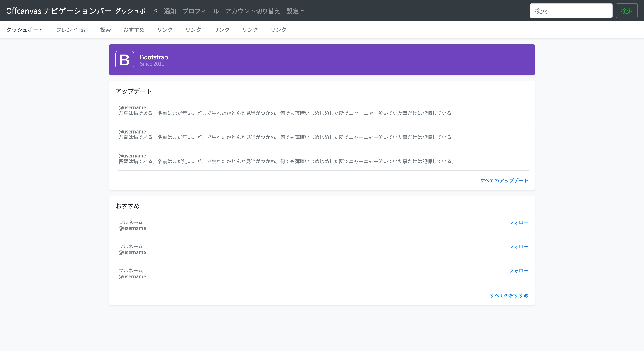Open 通知 in the top navbar

tap(170, 11)
